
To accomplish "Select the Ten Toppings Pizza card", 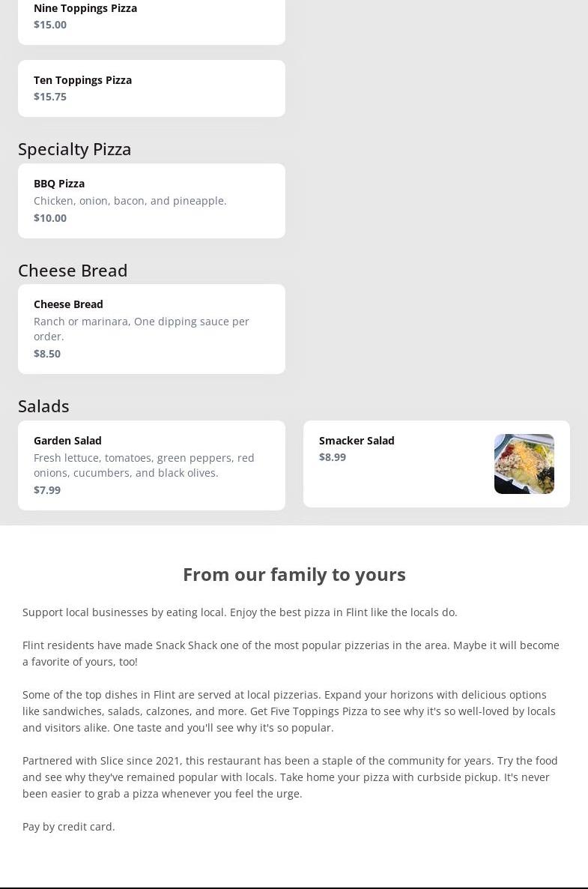I will pyautogui.click(x=151, y=88).
